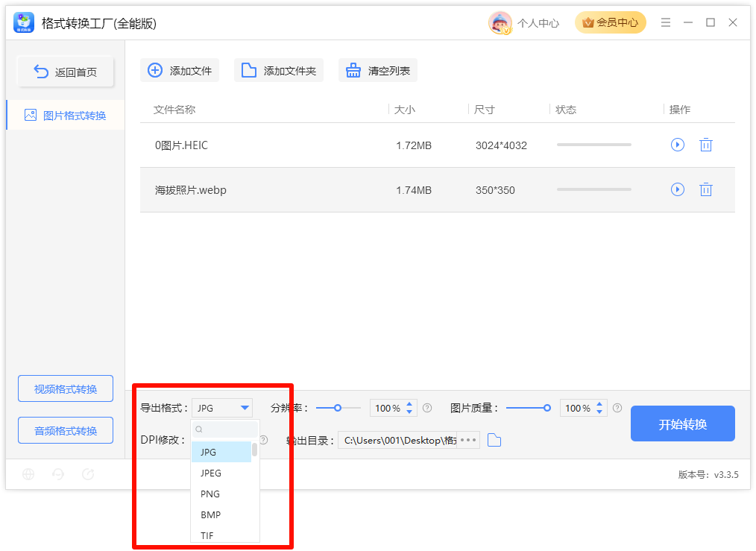The height and width of the screenshot is (551, 756).
Task: Choose JPG from format list
Action: (x=221, y=452)
